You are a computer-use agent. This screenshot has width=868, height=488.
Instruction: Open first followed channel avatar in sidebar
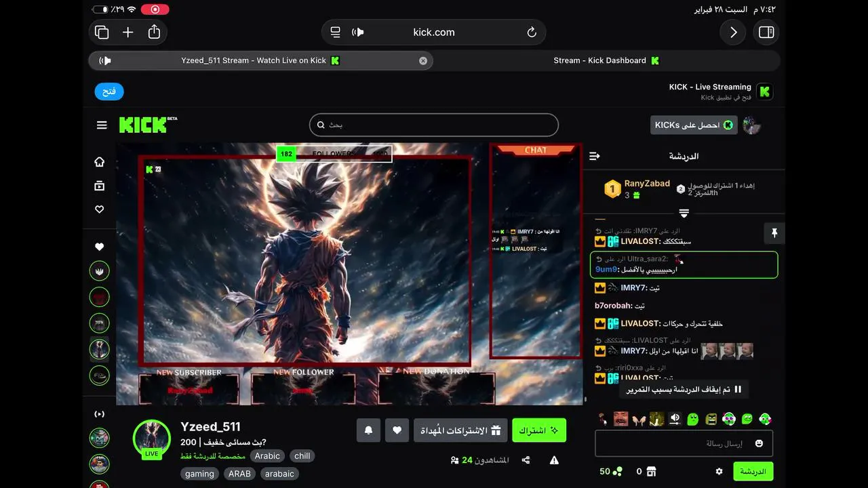(100, 271)
